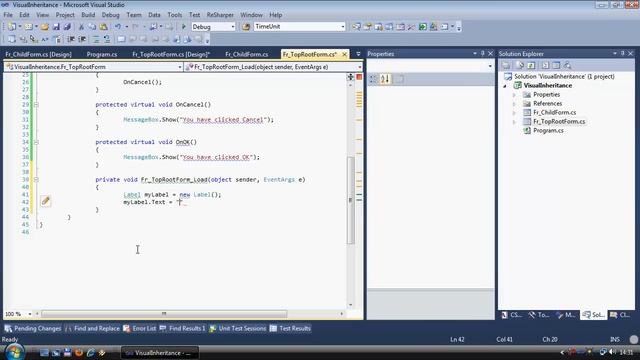
Task: Click the editor horizontal scrollbar thumb
Action: pyautogui.click(x=164, y=314)
